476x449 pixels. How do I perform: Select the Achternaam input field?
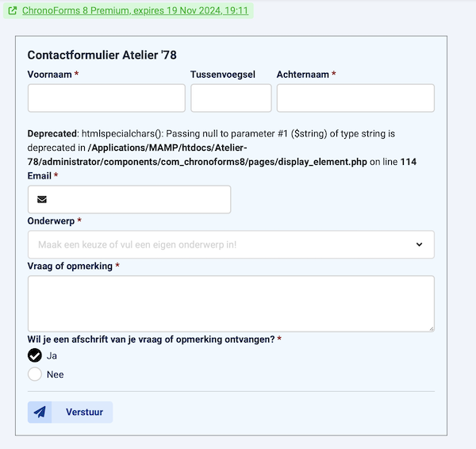355,98
